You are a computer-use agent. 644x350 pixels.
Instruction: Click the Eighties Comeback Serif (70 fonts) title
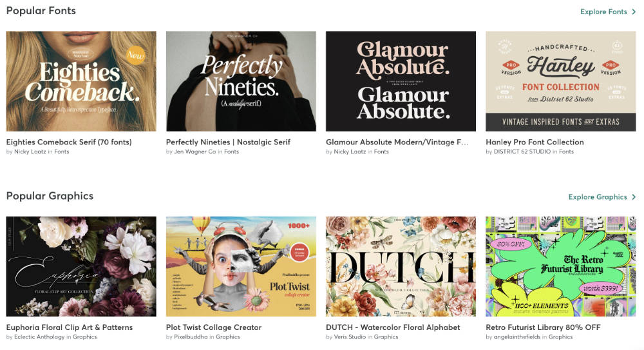point(69,142)
